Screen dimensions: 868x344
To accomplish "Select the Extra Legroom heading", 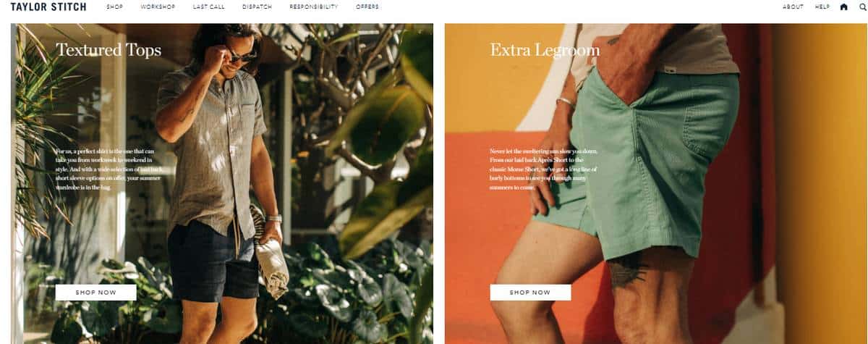I will tap(545, 50).
